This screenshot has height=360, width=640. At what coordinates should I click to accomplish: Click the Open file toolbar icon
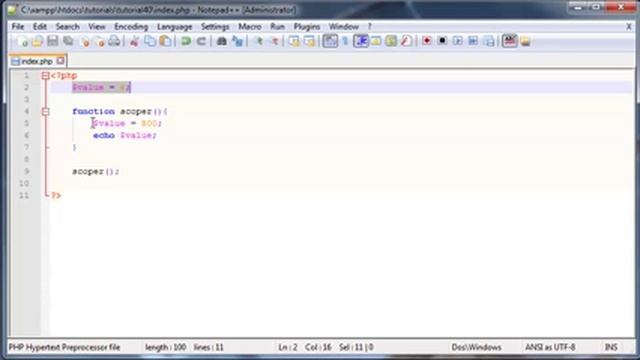(37, 41)
